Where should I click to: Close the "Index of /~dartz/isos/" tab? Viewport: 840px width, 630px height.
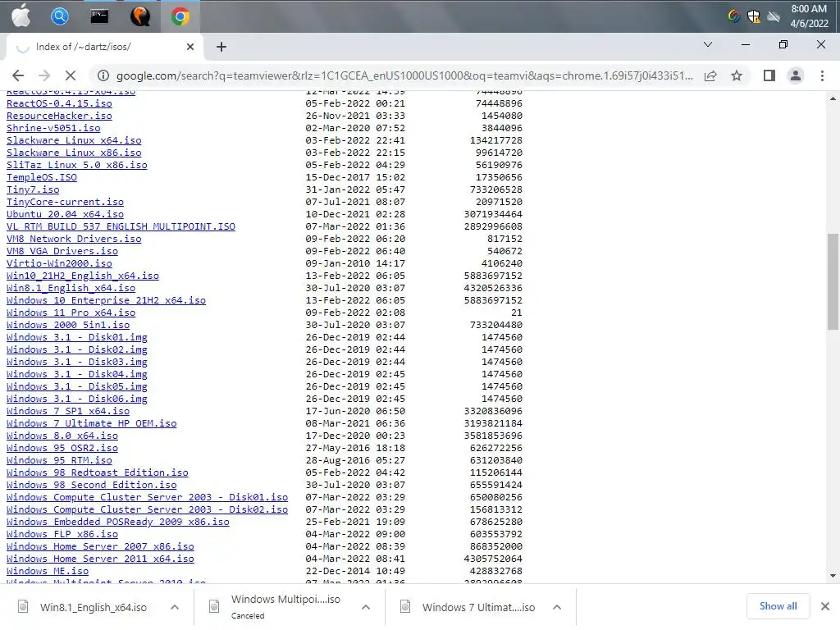click(190, 47)
